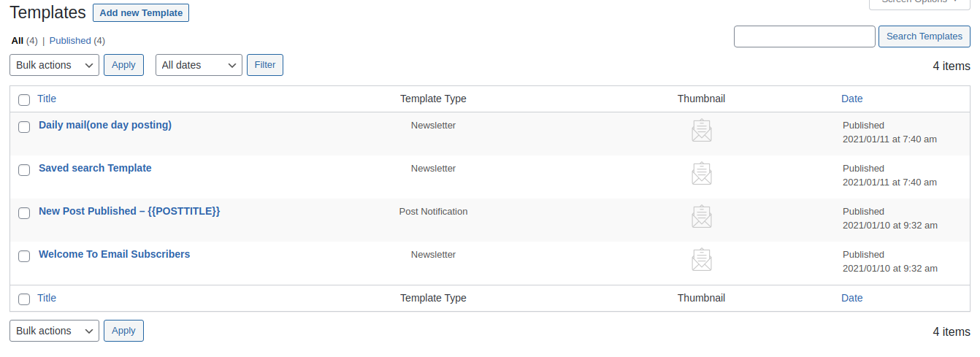This screenshot has width=980, height=357.
Task: Click the Welcome To Email Subscribers thumbnail icon
Action: pyautogui.click(x=702, y=259)
